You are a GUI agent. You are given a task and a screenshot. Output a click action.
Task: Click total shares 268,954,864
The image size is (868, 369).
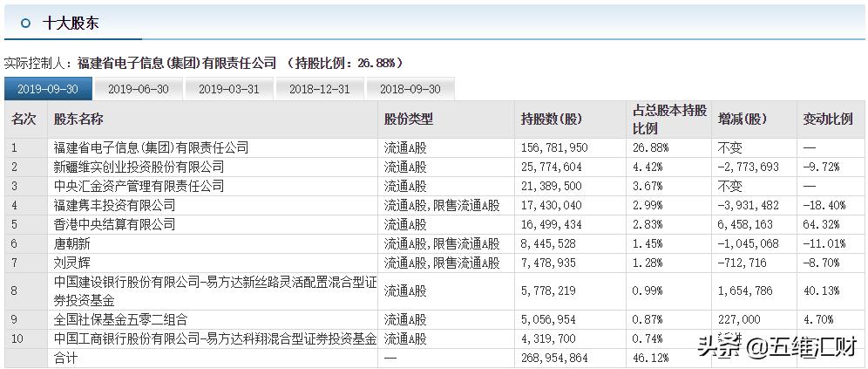click(x=554, y=359)
